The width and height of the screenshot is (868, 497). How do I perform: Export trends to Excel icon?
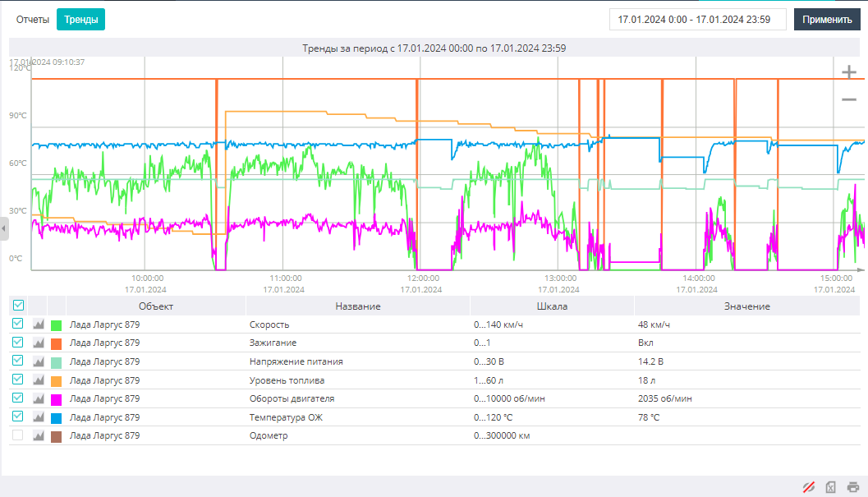click(x=830, y=487)
